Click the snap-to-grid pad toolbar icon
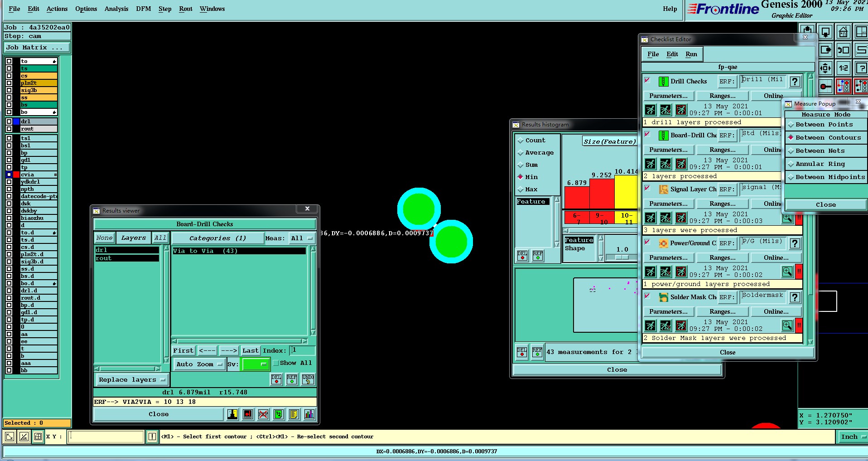 825,86
